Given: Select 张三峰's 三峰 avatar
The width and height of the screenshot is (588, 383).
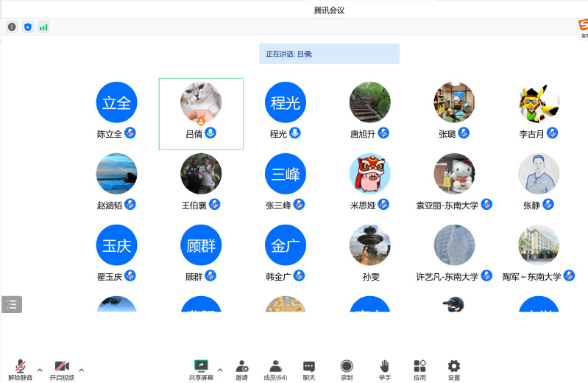Looking at the screenshot, I should point(286,174).
